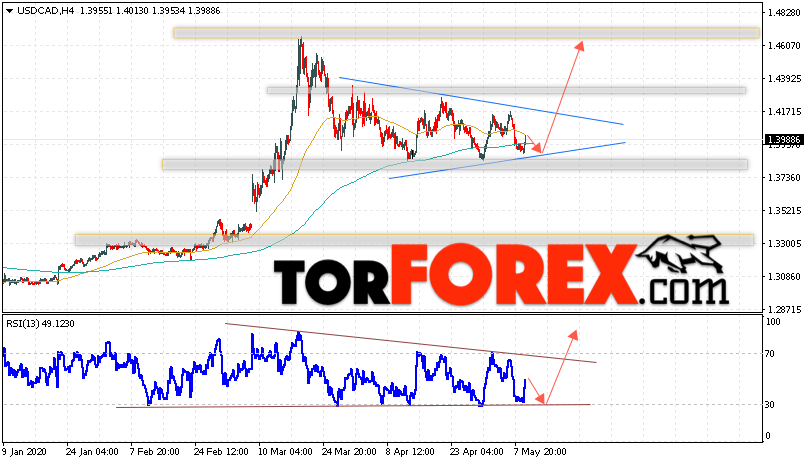Select the RSI scale value 30
The image size is (808, 463).
[770, 405]
